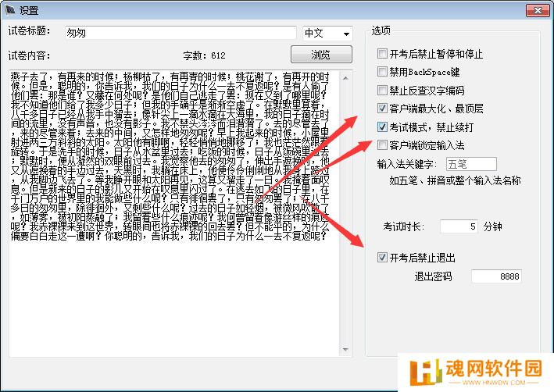Click the 字数: 612 label
This screenshot has width=554, height=392.
click(204, 55)
